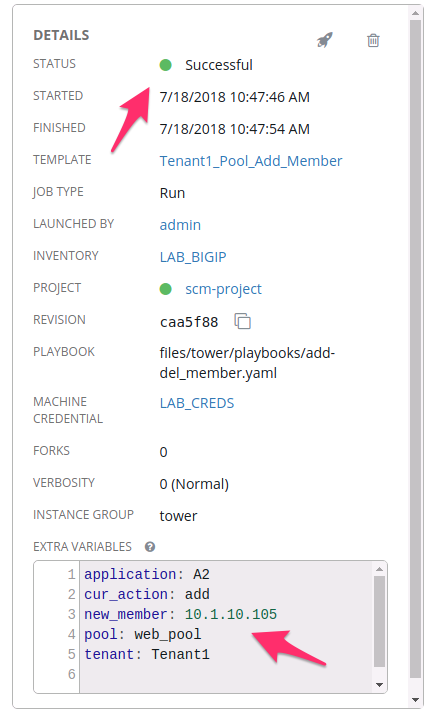Click empty line 6 in variables editor
The width and height of the screenshot is (430, 710).
[x=226, y=675]
